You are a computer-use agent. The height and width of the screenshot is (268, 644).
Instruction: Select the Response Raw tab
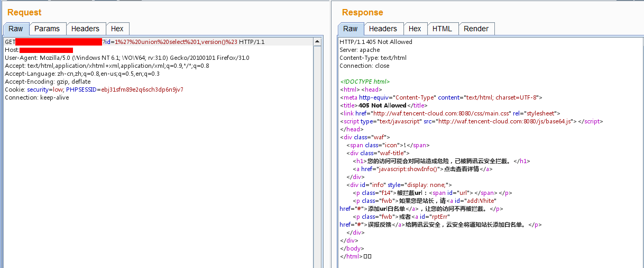click(x=350, y=29)
